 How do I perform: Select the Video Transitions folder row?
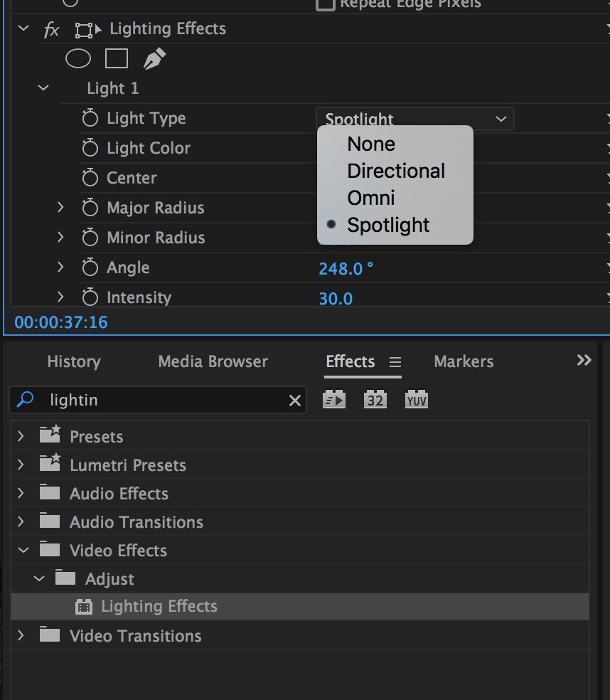300,635
